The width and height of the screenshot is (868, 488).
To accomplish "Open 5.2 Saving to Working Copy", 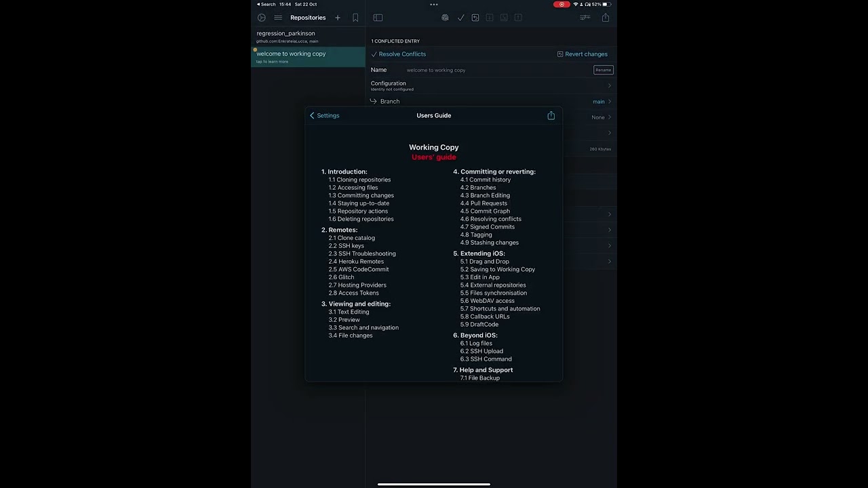I will (x=498, y=269).
